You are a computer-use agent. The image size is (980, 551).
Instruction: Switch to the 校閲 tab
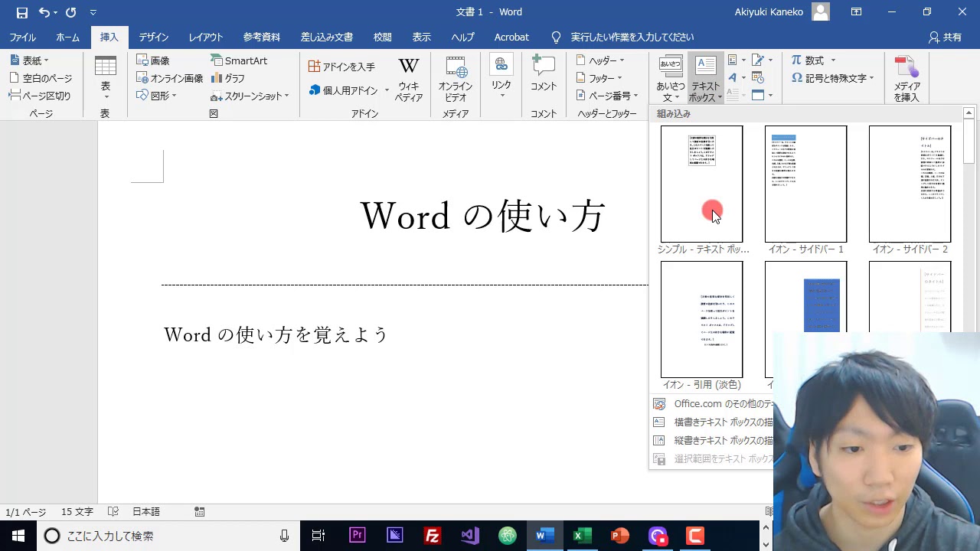[x=383, y=37]
